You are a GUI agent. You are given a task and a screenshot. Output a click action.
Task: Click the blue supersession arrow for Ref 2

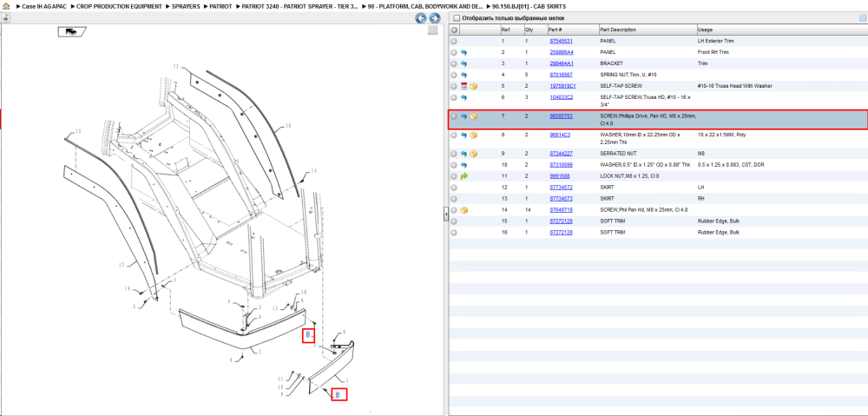464,53
